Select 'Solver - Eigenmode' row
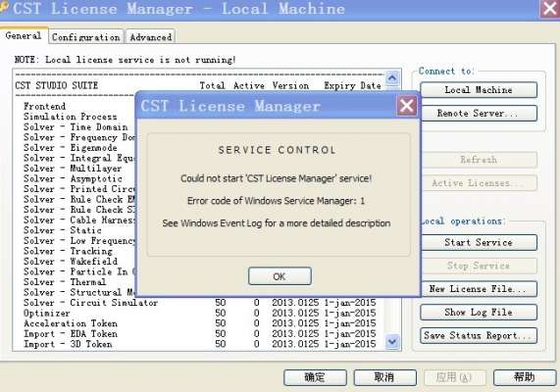The width and height of the screenshot is (560, 392). [71, 148]
